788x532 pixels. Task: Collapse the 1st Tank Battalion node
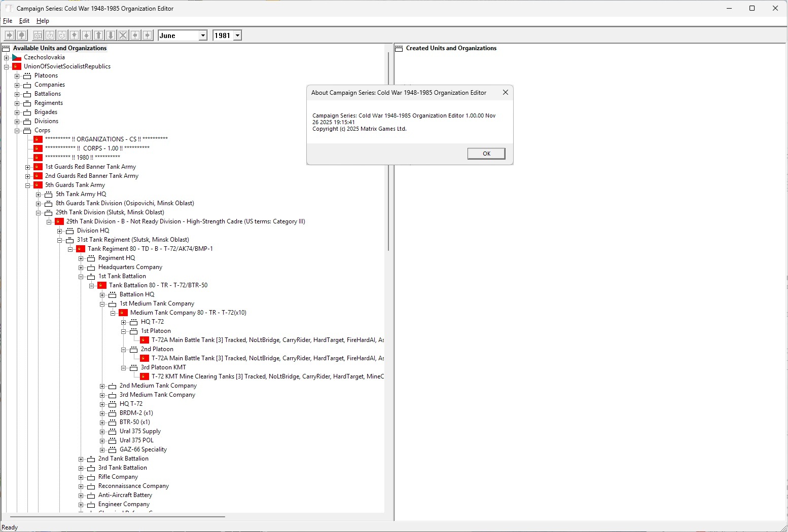(81, 277)
